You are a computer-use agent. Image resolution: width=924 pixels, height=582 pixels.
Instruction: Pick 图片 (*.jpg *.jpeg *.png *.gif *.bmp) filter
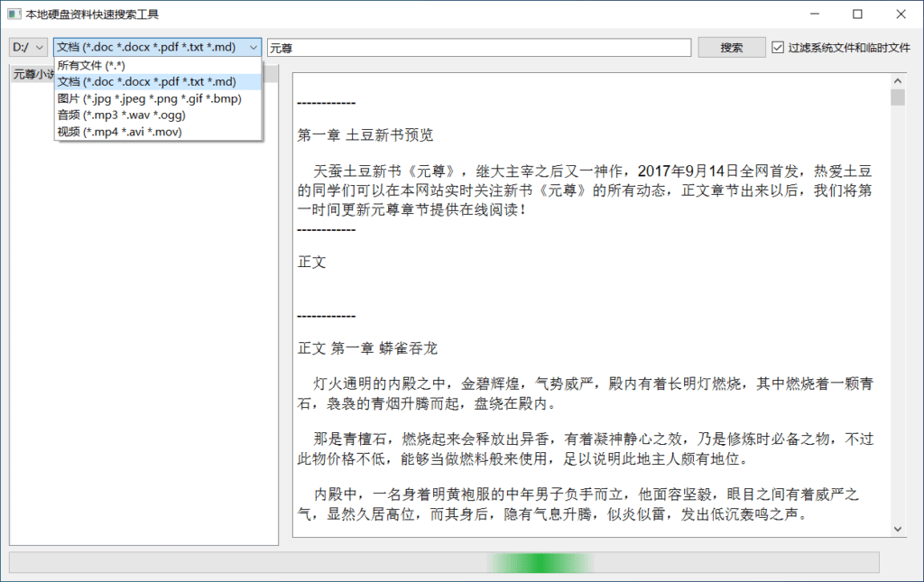pyautogui.click(x=157, y=98)
